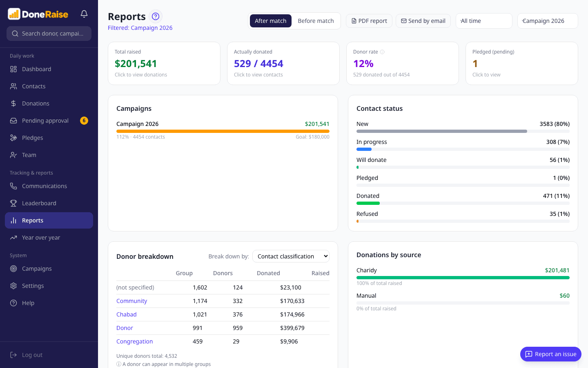Open Pledges page
The height and width of the screenshot is (368, 588).
pos(49,138)
